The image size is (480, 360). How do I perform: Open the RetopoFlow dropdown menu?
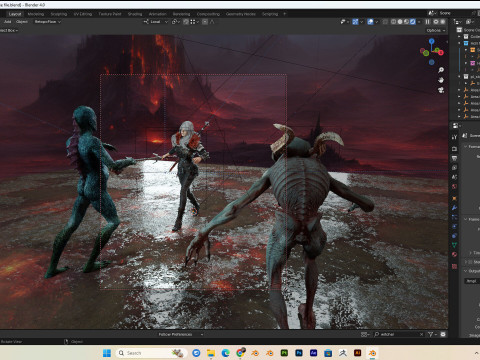click(48, 22)
